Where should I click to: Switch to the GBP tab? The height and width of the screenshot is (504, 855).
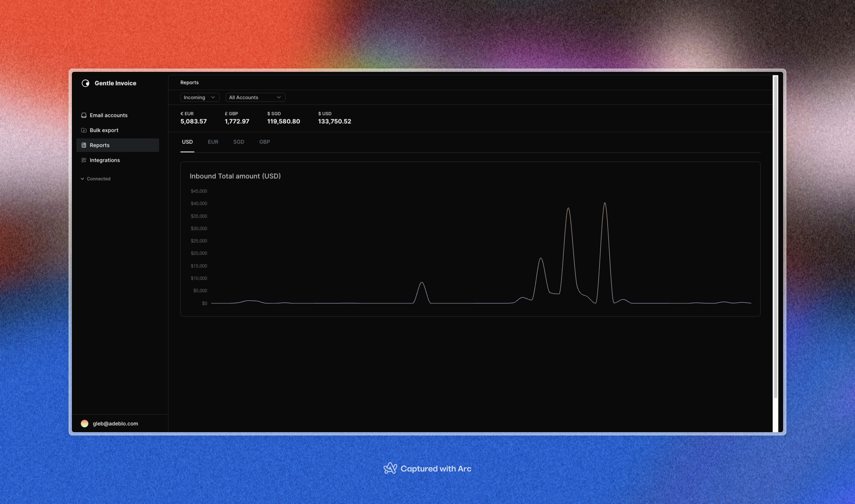(x=264, y=142)
